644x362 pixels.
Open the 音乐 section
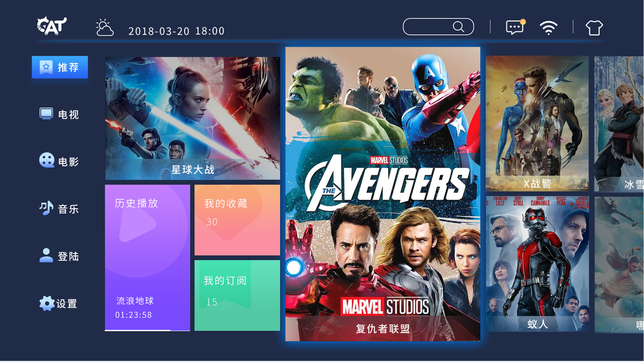pyautogui.click(x=59, y=209)
